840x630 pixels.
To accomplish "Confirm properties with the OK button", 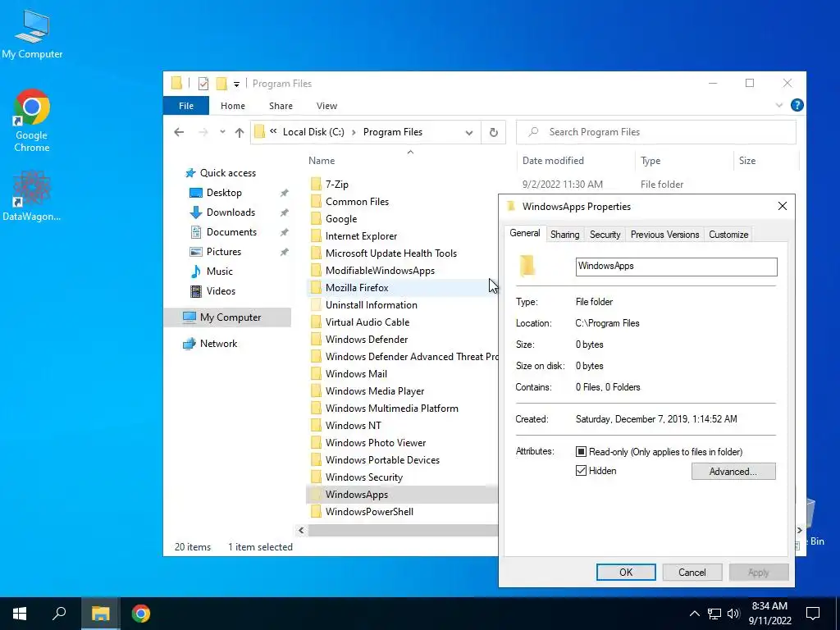I will pos(626,572).
